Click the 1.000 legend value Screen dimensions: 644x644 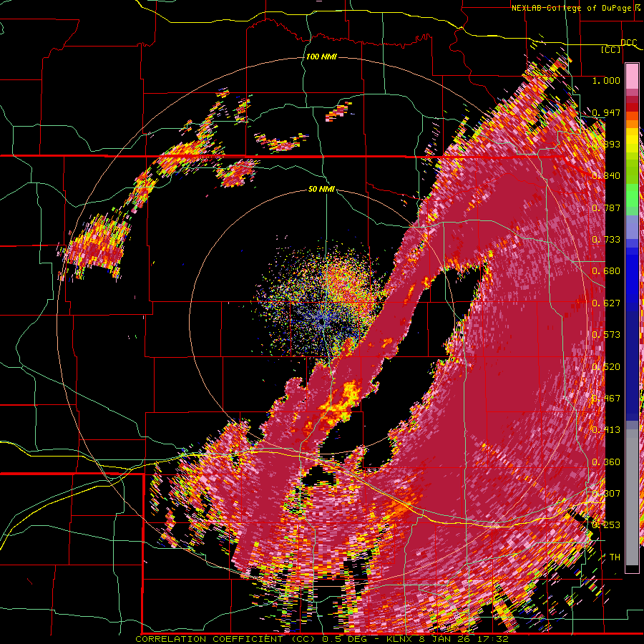click(x=606, y=80)
